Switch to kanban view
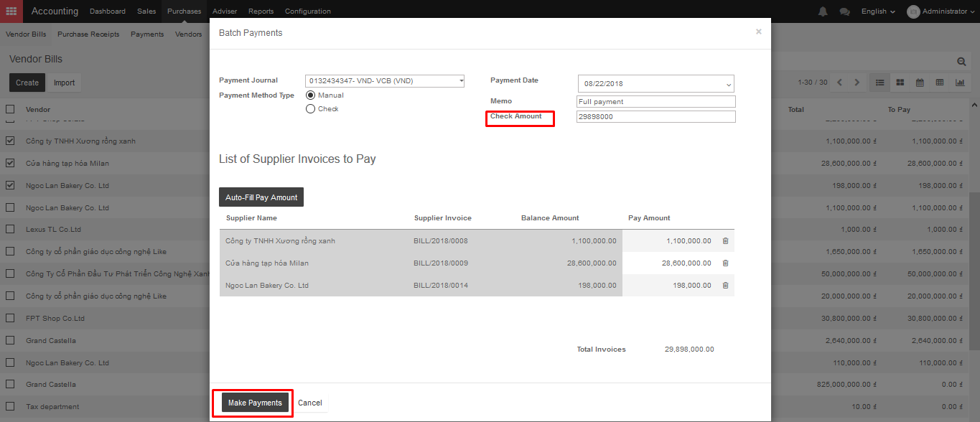This screenshot has height=422, width=980. coord(900,83)
